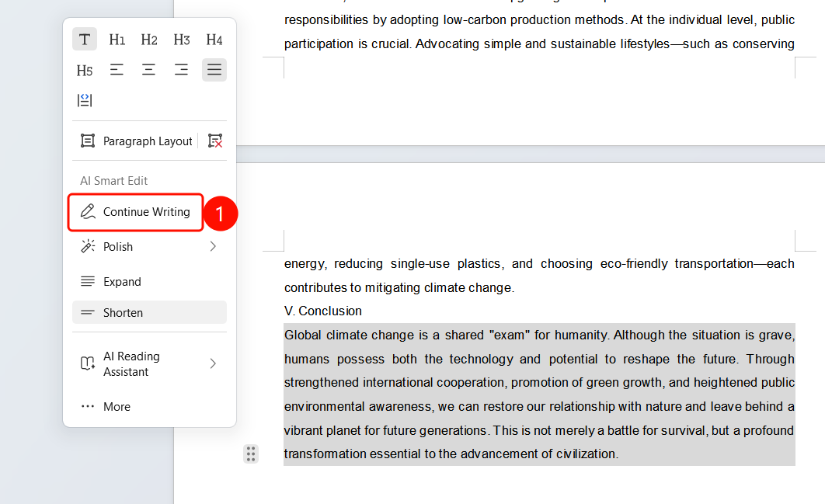Apply Heading 3 style
This screenshot has height=504, width=825.
click(182, 40)
